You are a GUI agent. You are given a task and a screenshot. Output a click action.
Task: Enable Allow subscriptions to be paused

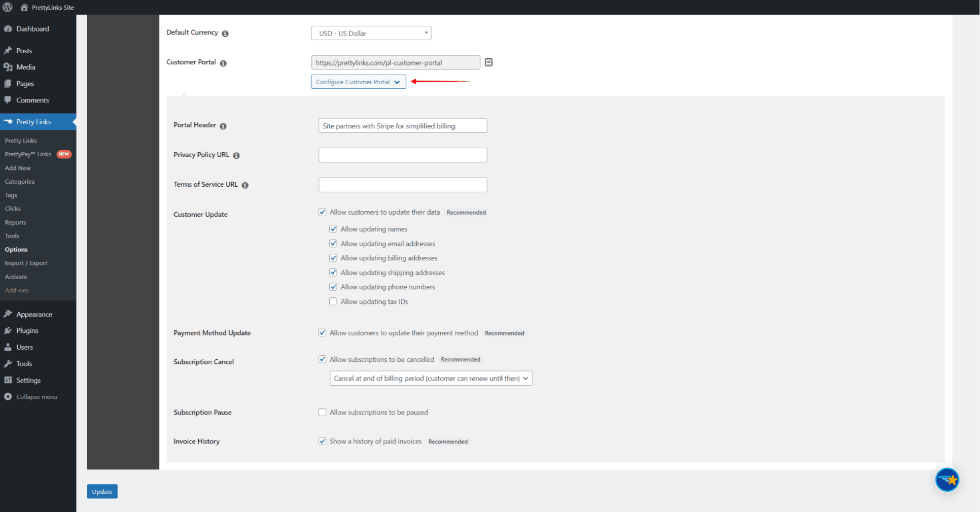click(322, 412)
